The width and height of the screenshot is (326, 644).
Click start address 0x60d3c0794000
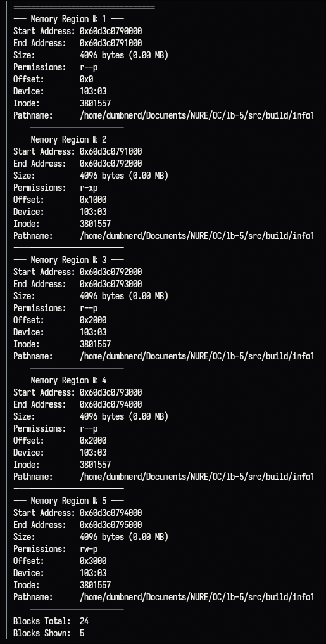[x=111, y=513]
